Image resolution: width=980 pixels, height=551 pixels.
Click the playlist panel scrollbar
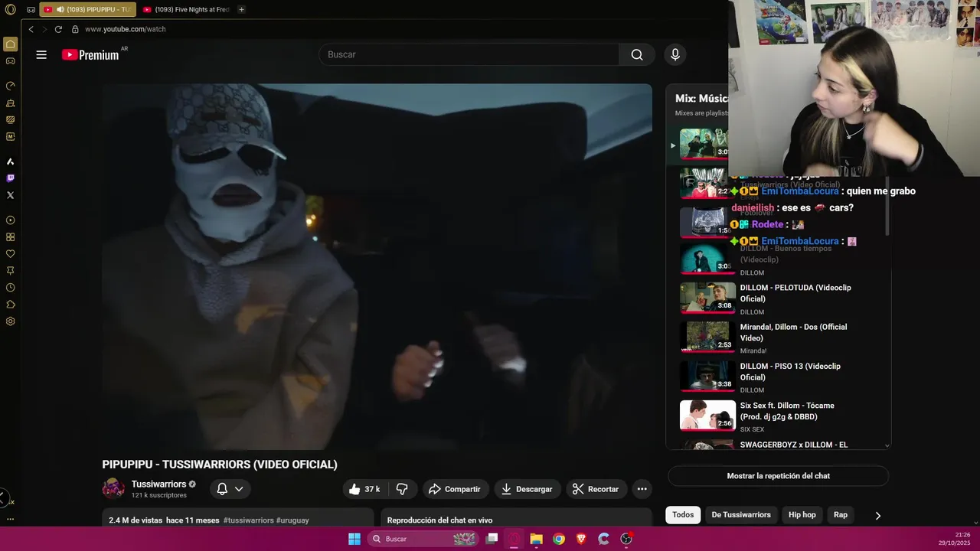point(887,205)
